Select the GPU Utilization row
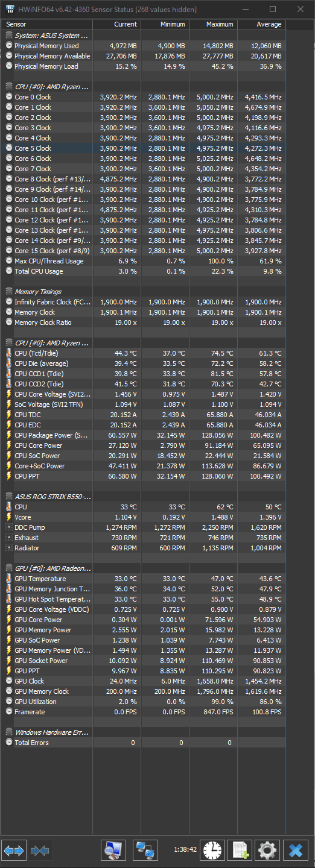Image resolution: width=315 pixels, height=868 pixels. tap(144, 702)
